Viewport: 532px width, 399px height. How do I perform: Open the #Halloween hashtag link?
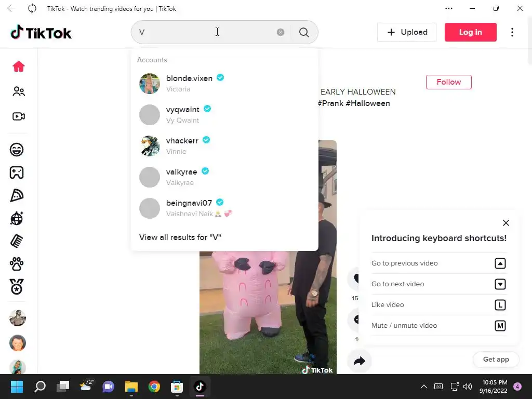pos(368,103)
